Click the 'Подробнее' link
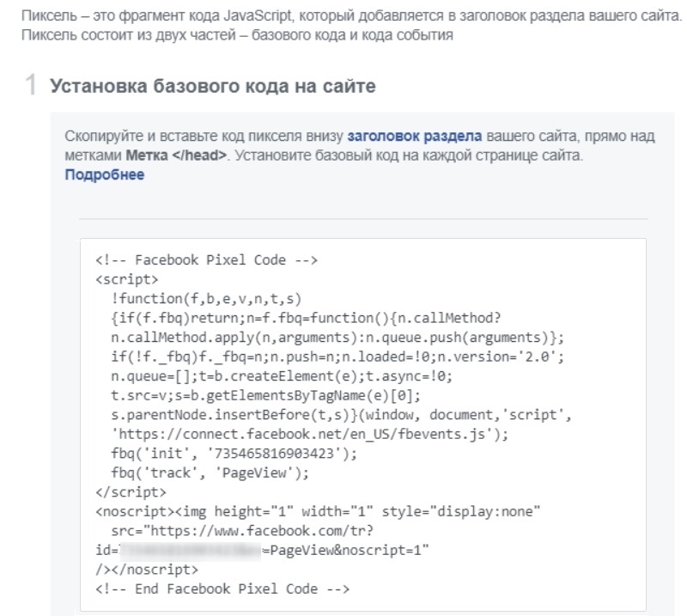Viewport: 687px width, 616px height. point(104,174)
